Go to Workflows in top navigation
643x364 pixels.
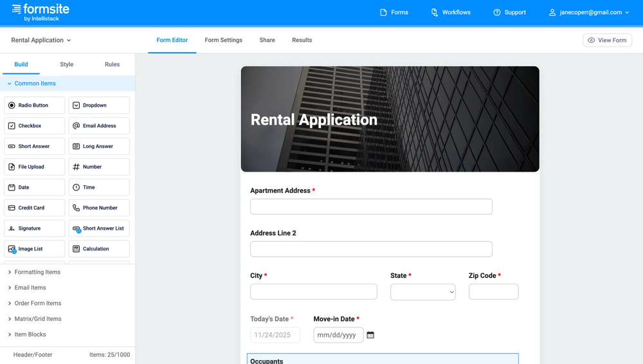pyautogui.click(x=450, y=12)
